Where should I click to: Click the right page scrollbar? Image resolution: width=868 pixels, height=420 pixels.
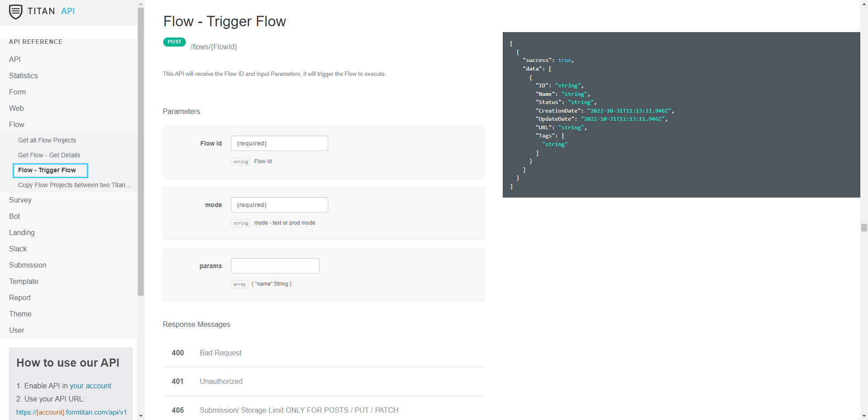pos(864,227)
